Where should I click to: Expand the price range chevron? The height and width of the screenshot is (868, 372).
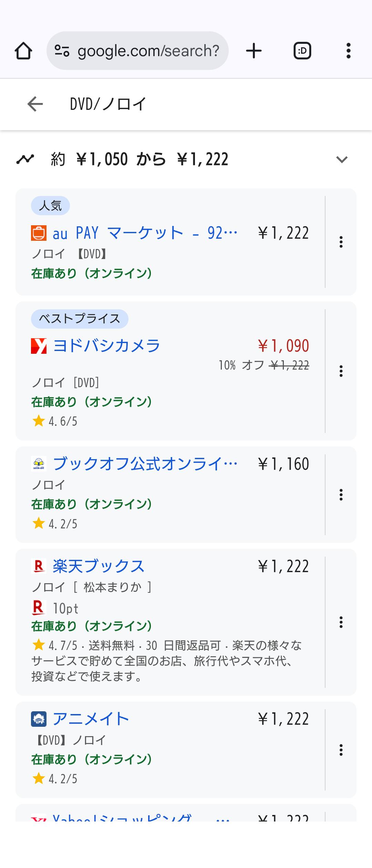point(342,159)
